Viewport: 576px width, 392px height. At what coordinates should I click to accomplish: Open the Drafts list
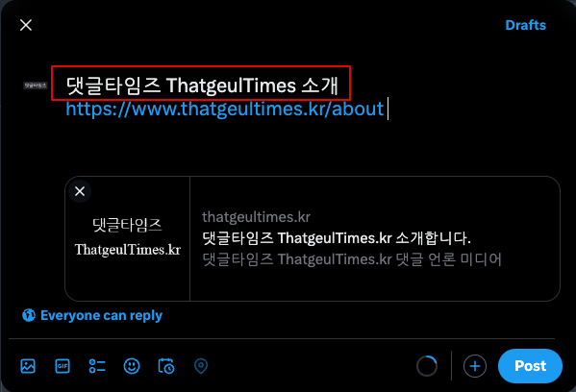525,25
